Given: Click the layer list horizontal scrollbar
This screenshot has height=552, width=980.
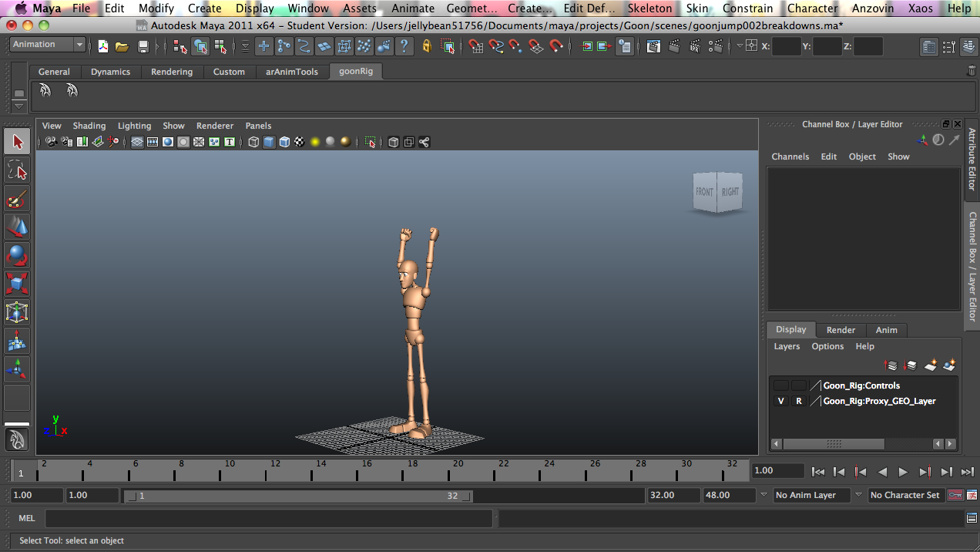Looking at the screenshot, I should [x=834, y=444].
